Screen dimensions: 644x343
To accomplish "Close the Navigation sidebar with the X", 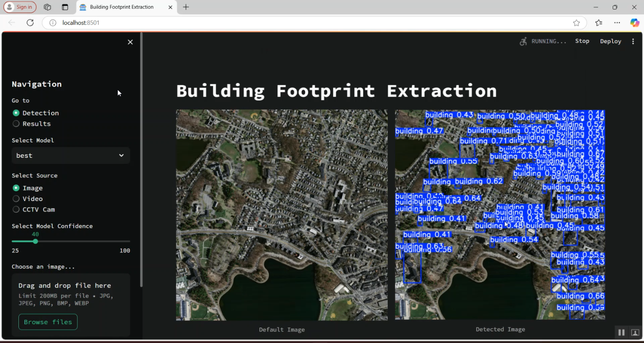I will [x=130, y=42].
